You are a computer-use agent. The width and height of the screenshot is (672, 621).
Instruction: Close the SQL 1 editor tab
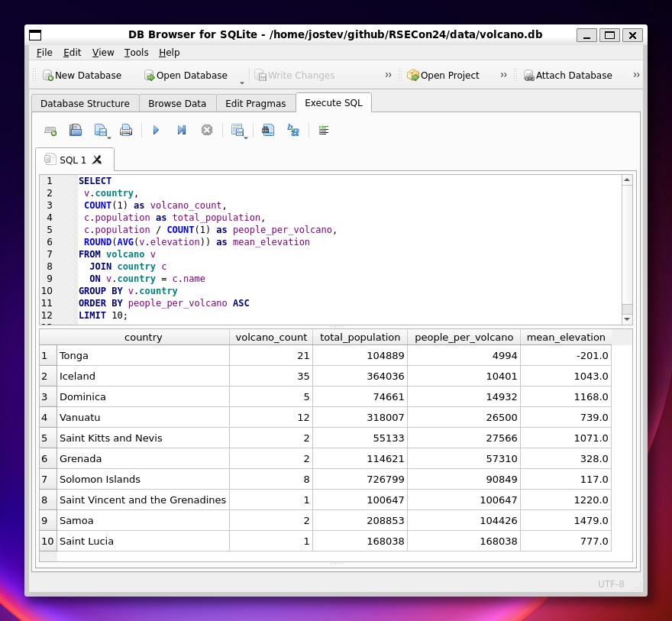pyautogui.click(x=97, y=160)
